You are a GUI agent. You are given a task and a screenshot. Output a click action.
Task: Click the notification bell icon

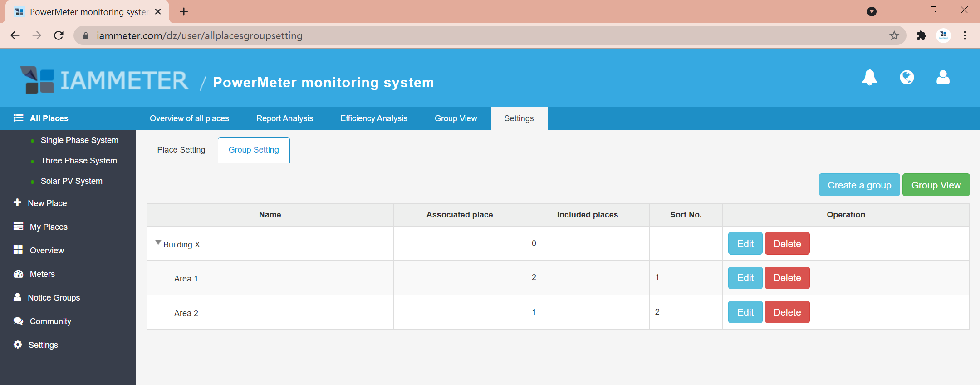coord(869,78)
